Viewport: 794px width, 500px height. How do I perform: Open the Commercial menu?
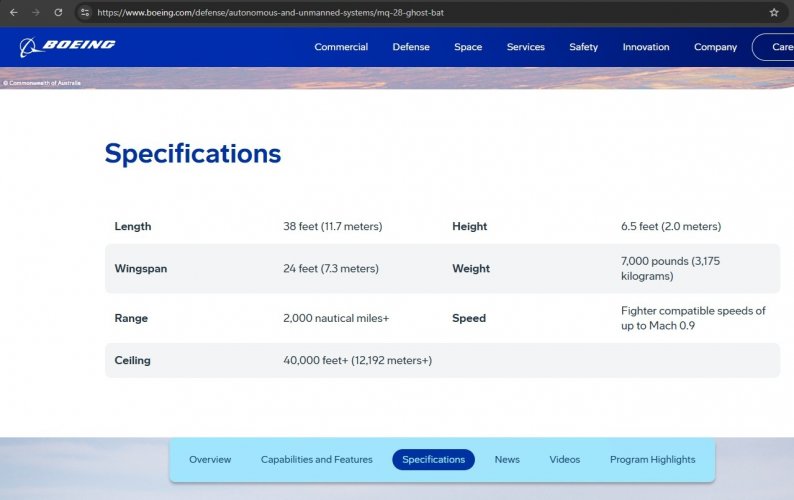(x=341, y=47)
